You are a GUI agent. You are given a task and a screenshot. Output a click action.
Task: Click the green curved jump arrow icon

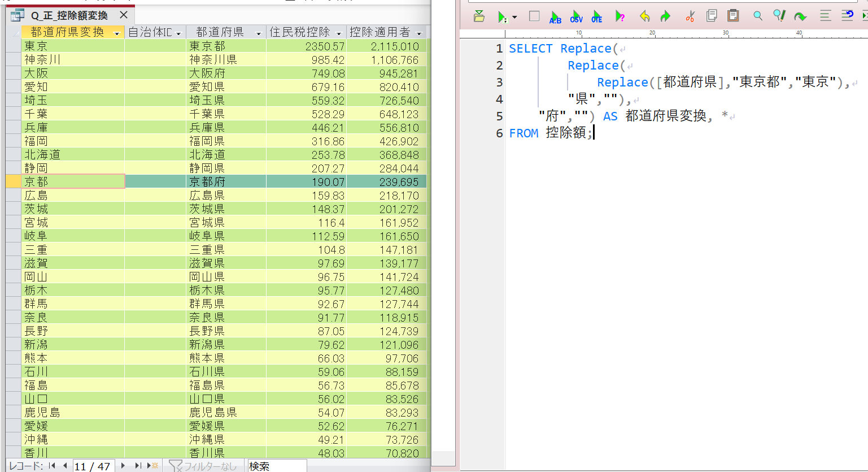[x=800, y=16]
